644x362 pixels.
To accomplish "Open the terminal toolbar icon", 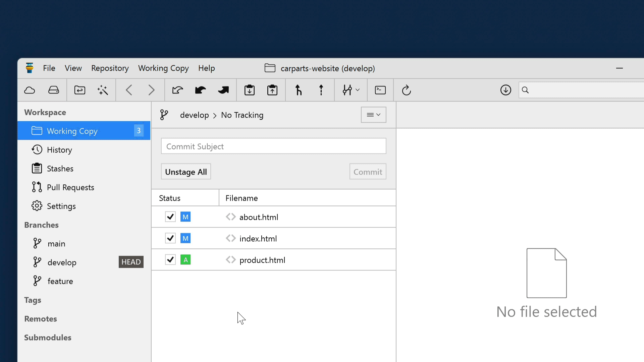I will (380, 90).
